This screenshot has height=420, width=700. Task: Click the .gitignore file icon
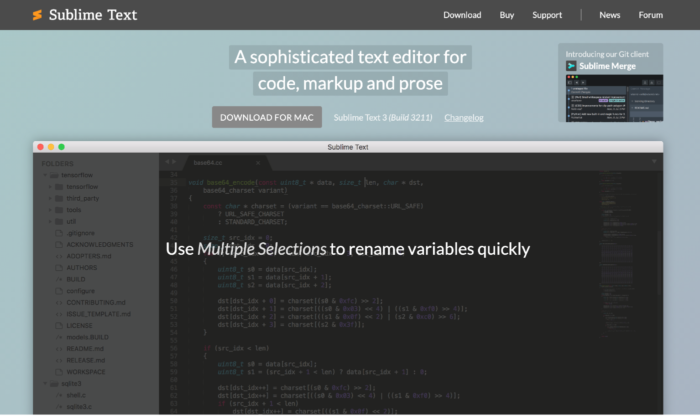[58, 233]
